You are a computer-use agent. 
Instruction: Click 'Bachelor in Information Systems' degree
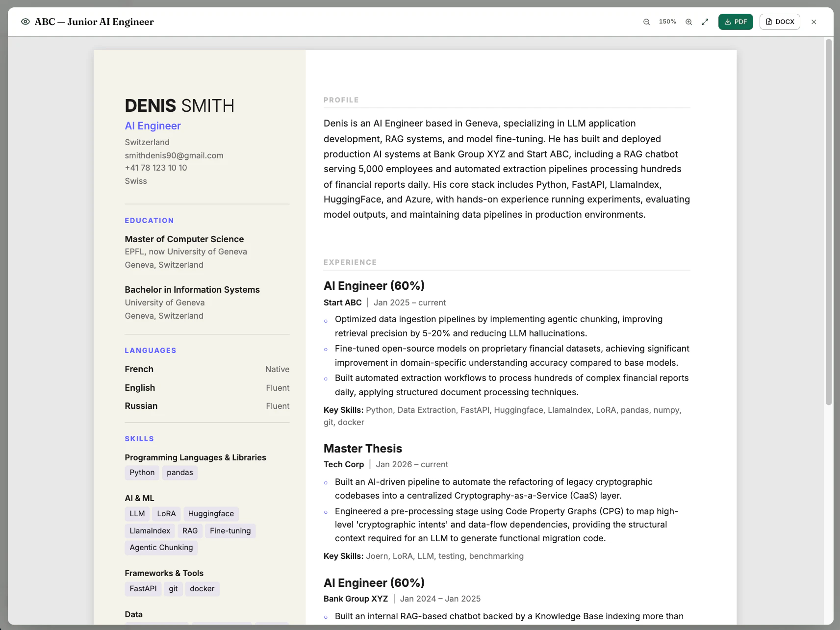[192, 290]
